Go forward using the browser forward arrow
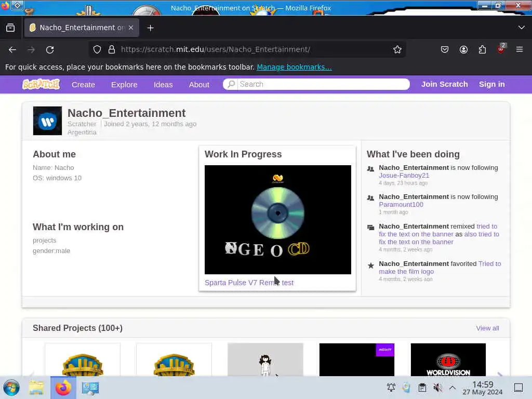The height and width of the screenshot is (399, 532). pyautogui.click(x=31, y=49)
